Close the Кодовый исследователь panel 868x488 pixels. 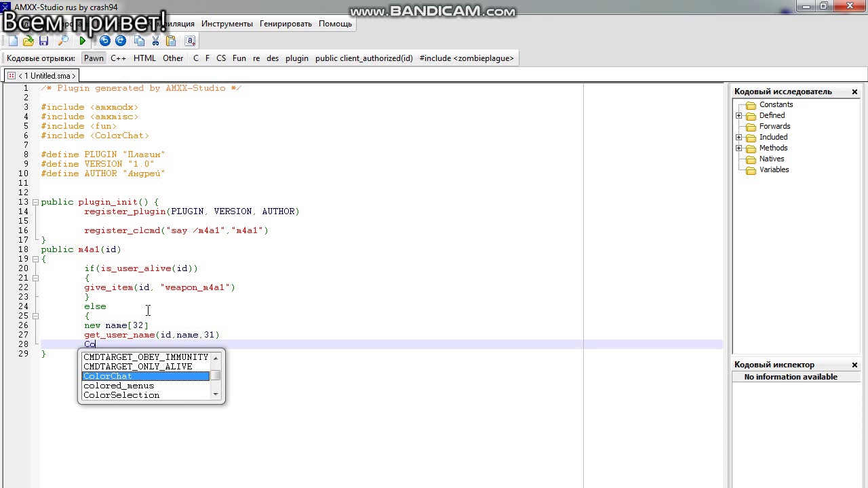854,91
